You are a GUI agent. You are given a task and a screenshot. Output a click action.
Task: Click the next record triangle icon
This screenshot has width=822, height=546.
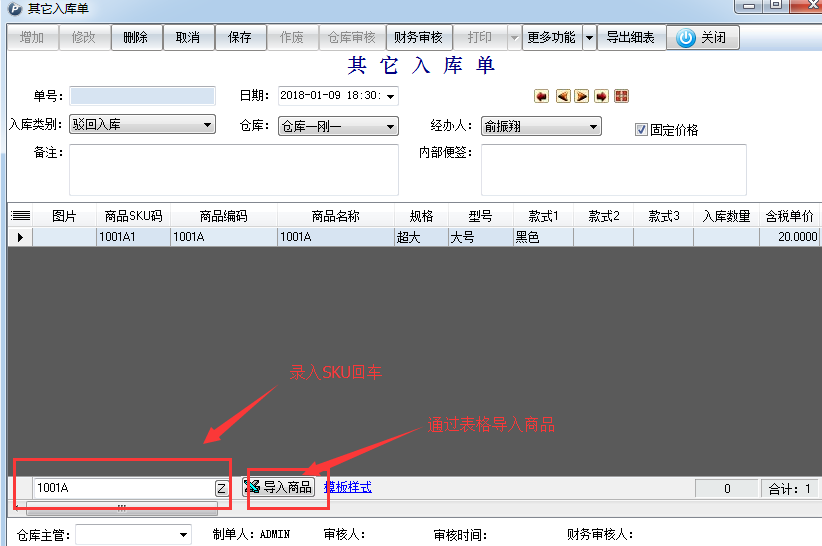(581, 96)
